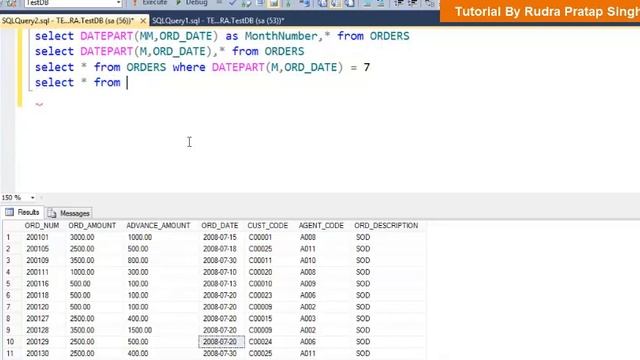Click the ORD_NUM column header
The width and height of the screenshot is (640, 360).
[42, 226]
